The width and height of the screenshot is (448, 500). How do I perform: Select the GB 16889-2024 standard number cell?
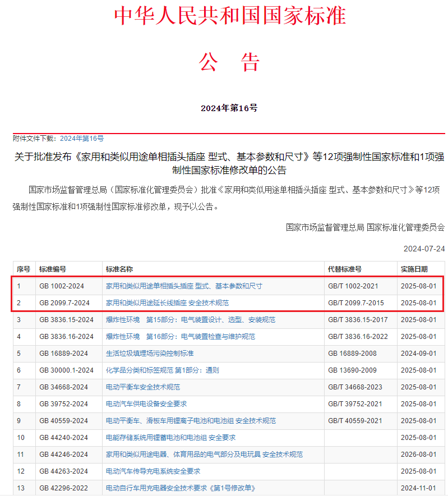(x=63, y=354)
